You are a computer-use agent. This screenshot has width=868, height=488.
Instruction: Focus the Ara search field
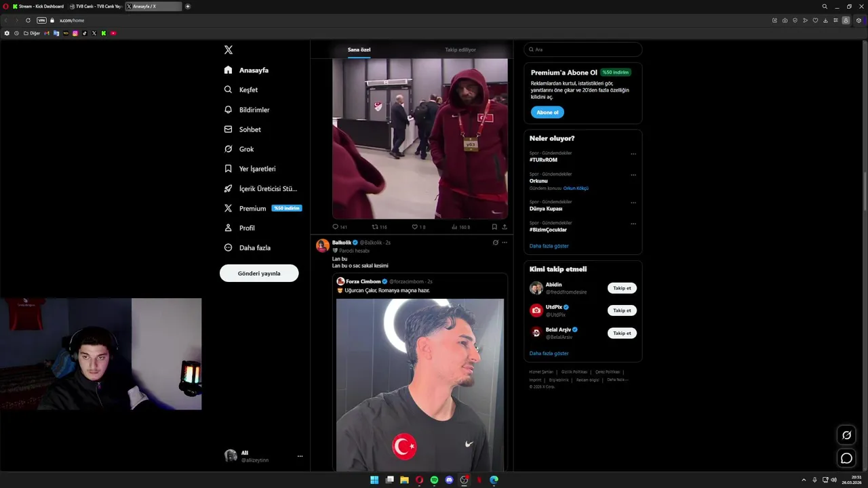[x=583, y=49]
